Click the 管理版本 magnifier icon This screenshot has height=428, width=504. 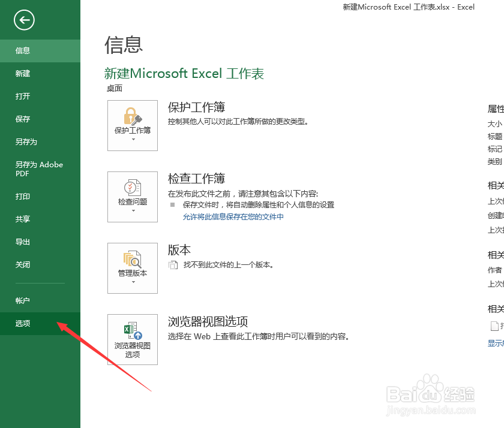click(x=133, y=259)
